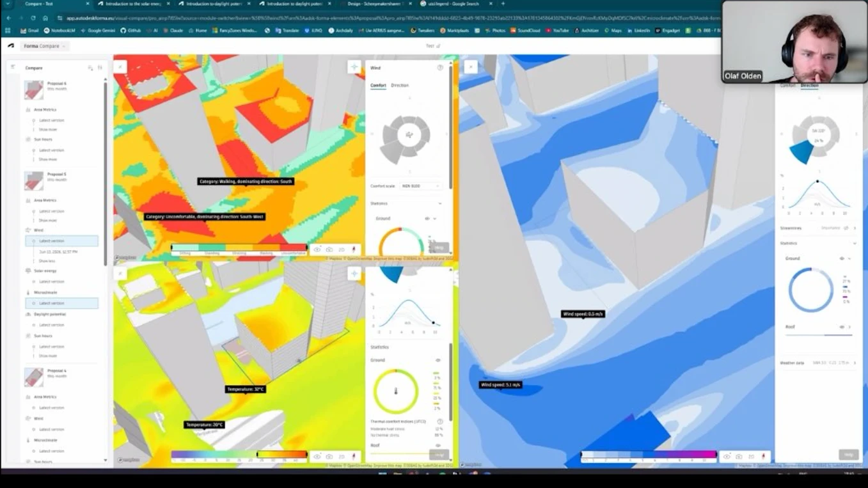Viewport: 868px width, 488px height.
Task: Click the temperature color legend bar
Action: 239,455
